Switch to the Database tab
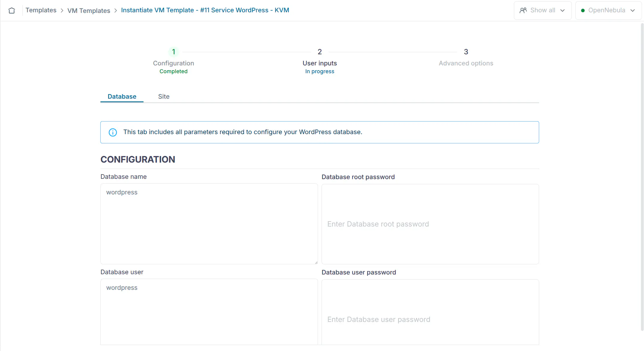644x351 pixels. pos(122,97)
